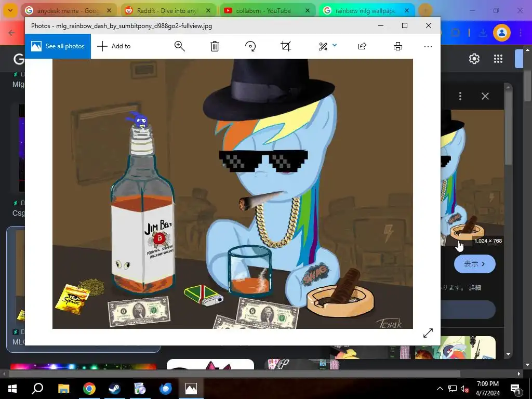Click the horizontal scrollbar in Chrome

[234, 374]
